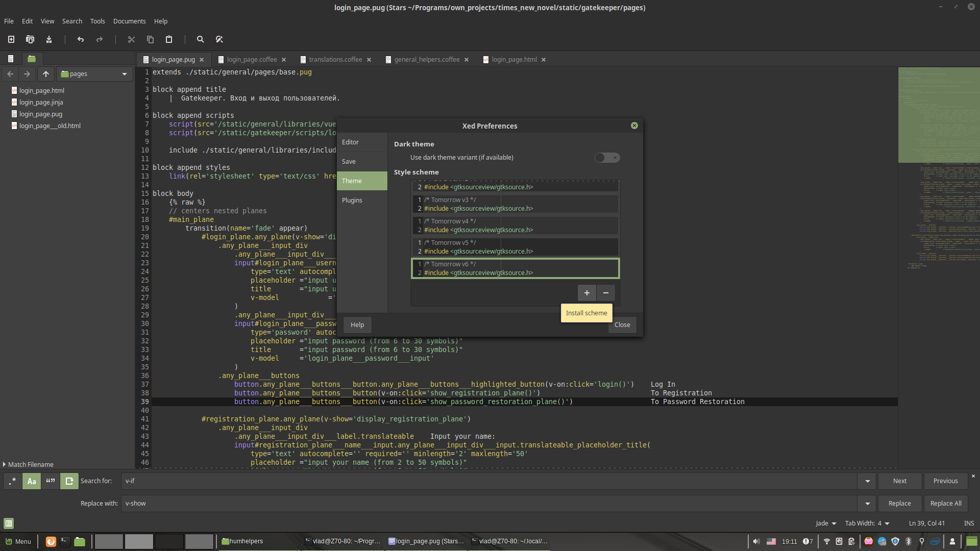The image size is (980, 551).
Task: Expand the Search for history dropdown
Action: [867, 481]
